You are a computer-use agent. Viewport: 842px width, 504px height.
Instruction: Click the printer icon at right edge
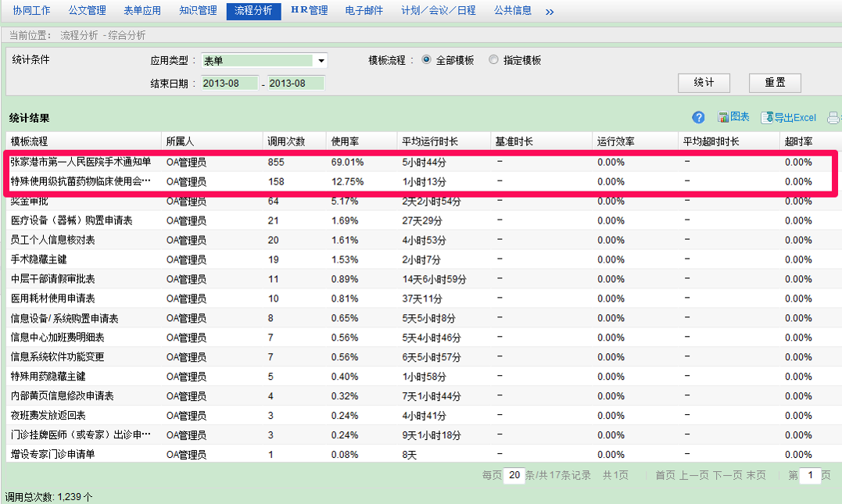tap(833, 118)
